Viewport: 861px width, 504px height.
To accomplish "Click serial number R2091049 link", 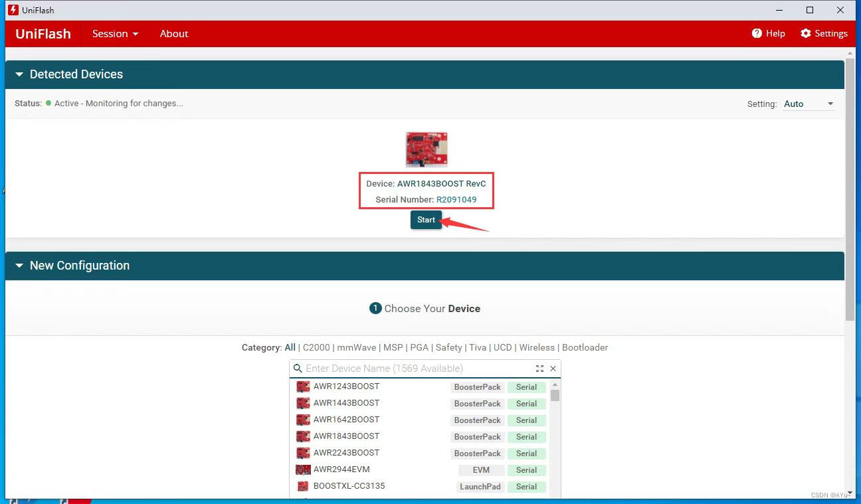I will tap(456, 200).
